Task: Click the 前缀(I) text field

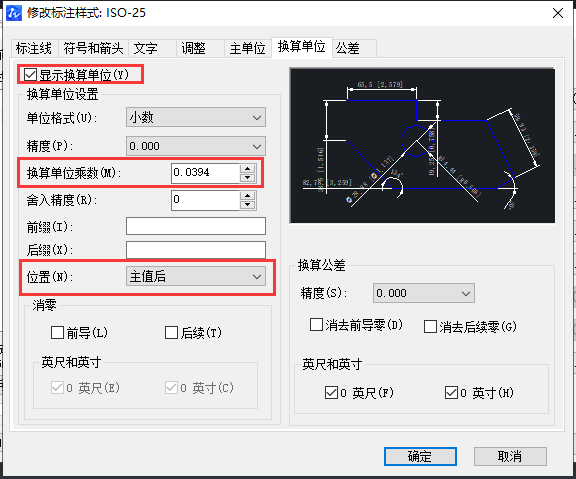Action: pos(196,226)
